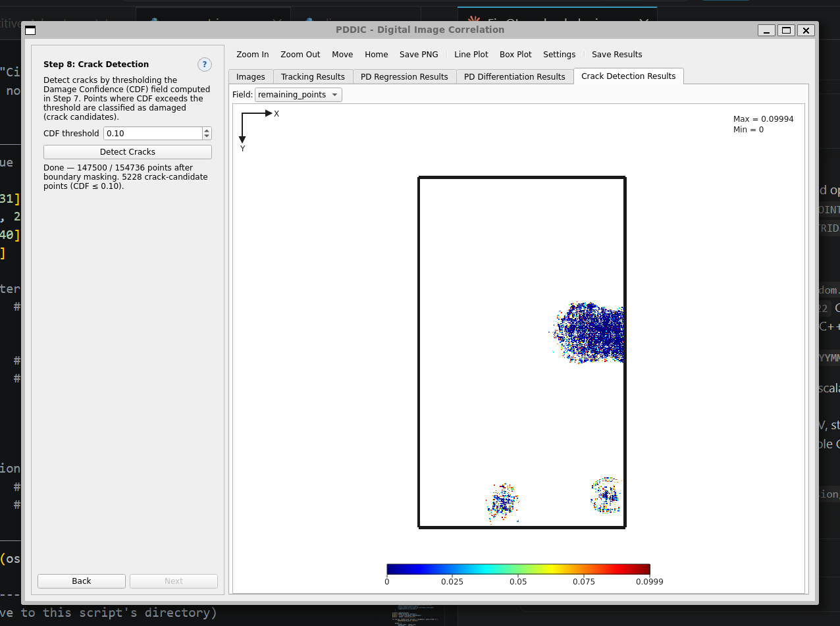Select the Crack Detection Results tab

pos(629,76)
